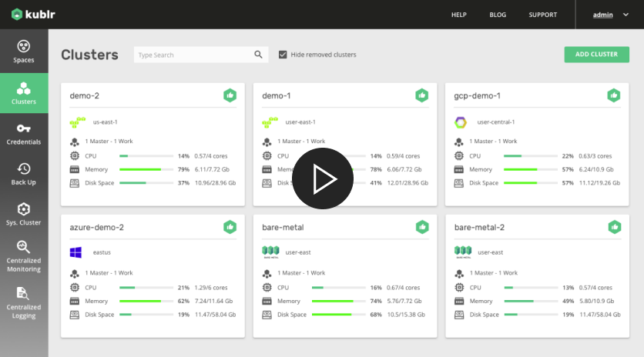Viewport: 644px width, 357px height.
Task: Click azure-demo-2 Memory usage bar
Action: pos(146,301)
